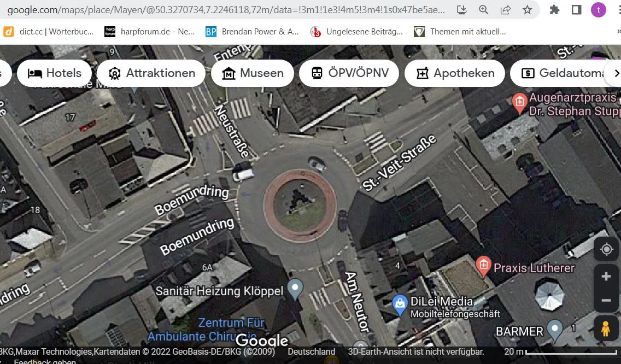Viewport: 621px width, 364px height.
Task: Open the dict.cc Wörterbuch bookmark
Action: 48,32
